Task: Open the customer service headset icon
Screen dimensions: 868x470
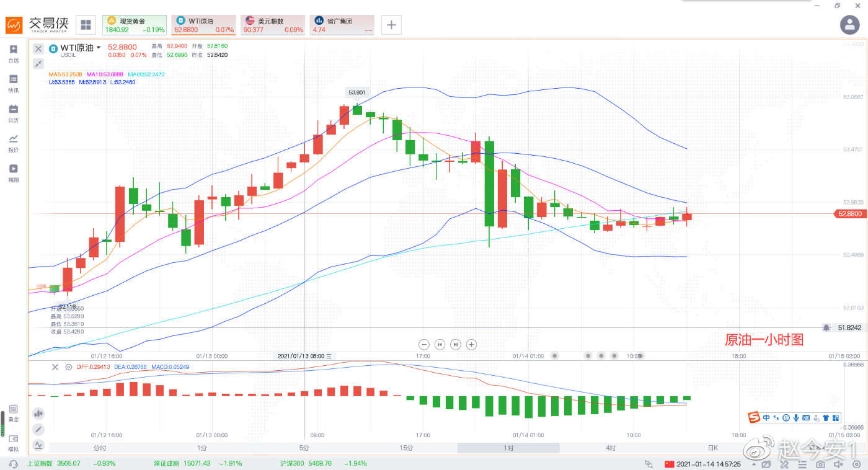Action: click(14, 464)
